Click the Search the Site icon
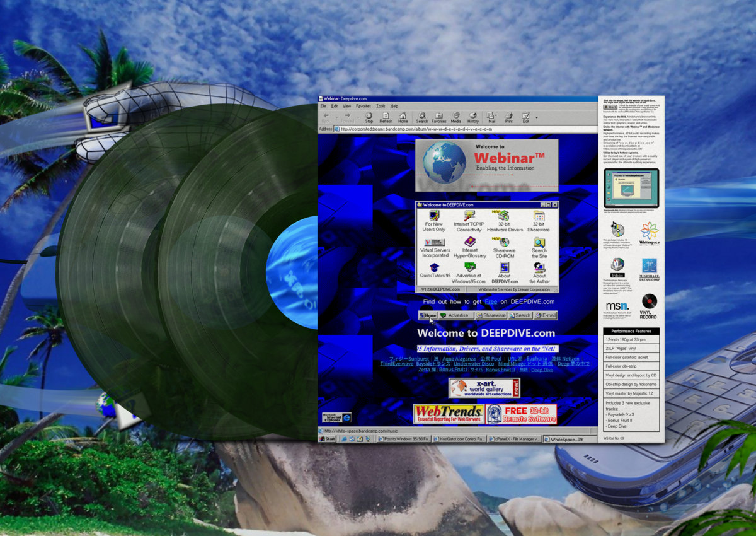756x536 pixels. 539,247
